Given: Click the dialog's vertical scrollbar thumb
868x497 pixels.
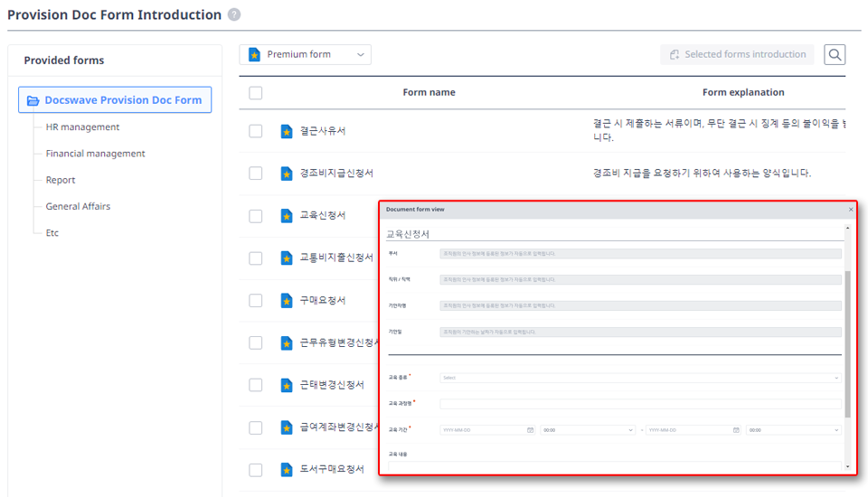Looking at the screenshot, I should coord(847,343).
